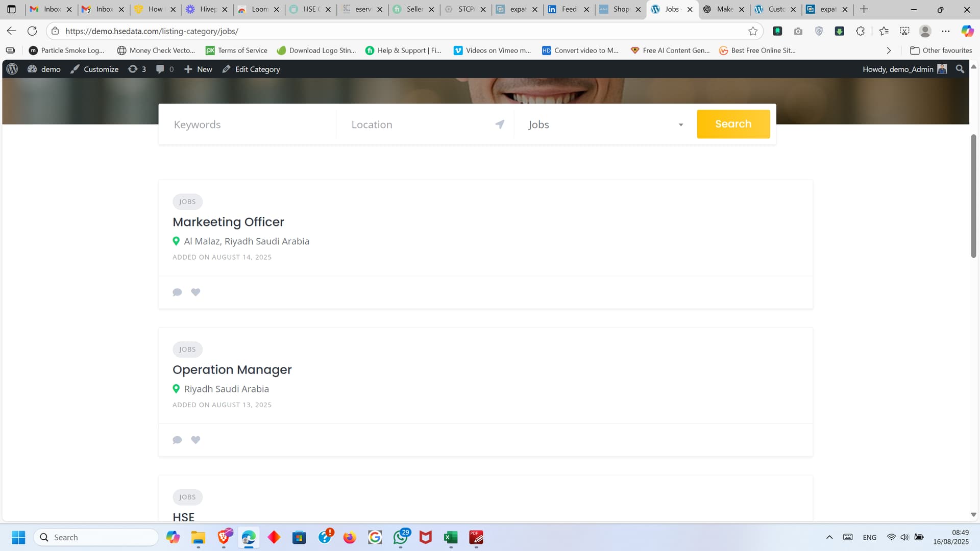Toggle the heart favorite under Operation Manager
The image size is (980, 551).
195,440
